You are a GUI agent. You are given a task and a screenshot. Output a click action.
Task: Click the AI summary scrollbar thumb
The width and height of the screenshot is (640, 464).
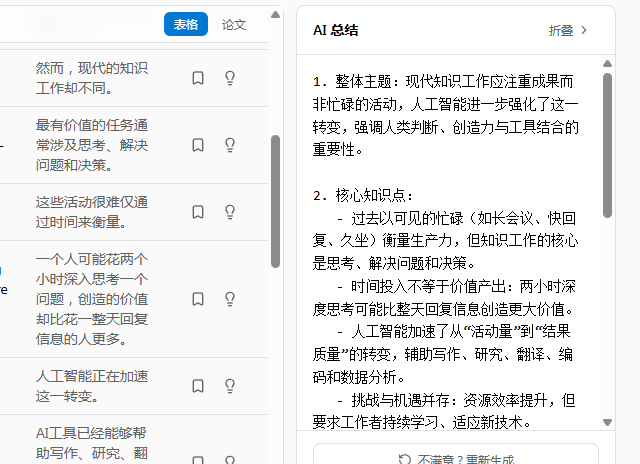pyautogui.click(x=607, y=145)
